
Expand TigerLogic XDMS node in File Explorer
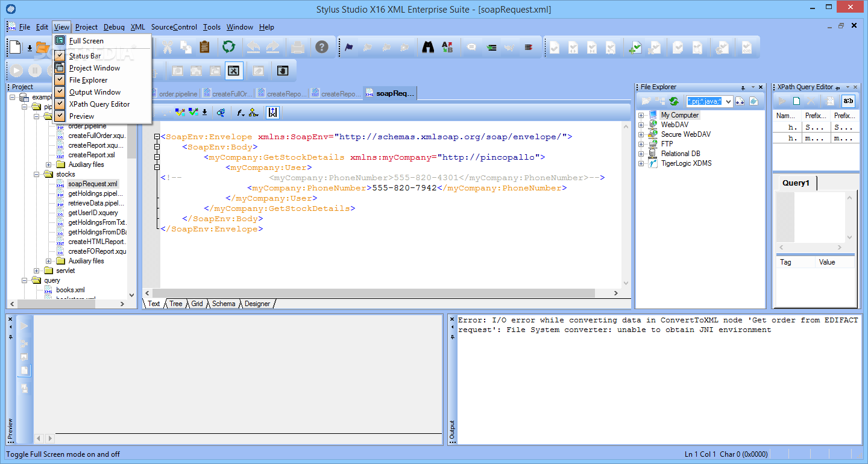641,163
